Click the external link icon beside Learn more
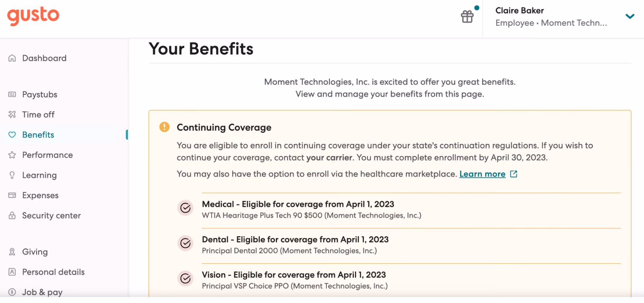Viewport: 644px width, 303px height. click(514, 174)
